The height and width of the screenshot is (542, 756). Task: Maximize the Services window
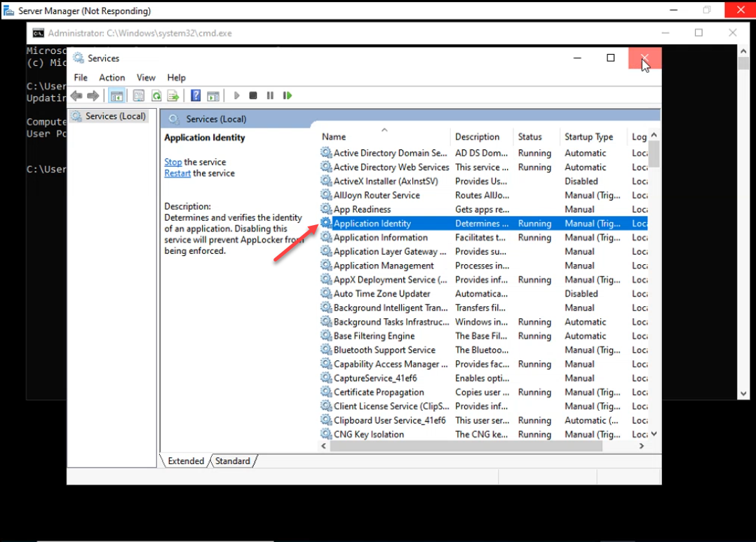[x=610, y=58]
